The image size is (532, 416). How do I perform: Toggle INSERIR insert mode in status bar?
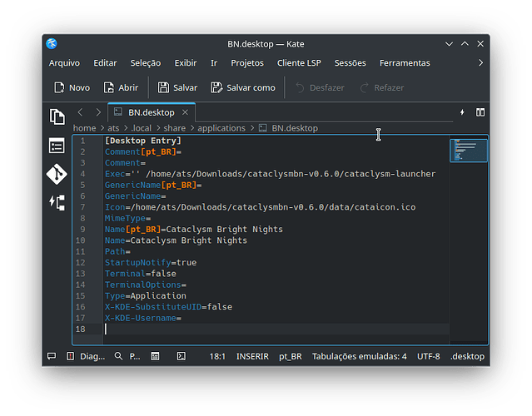pyautogui.click(x=252, y=356)
